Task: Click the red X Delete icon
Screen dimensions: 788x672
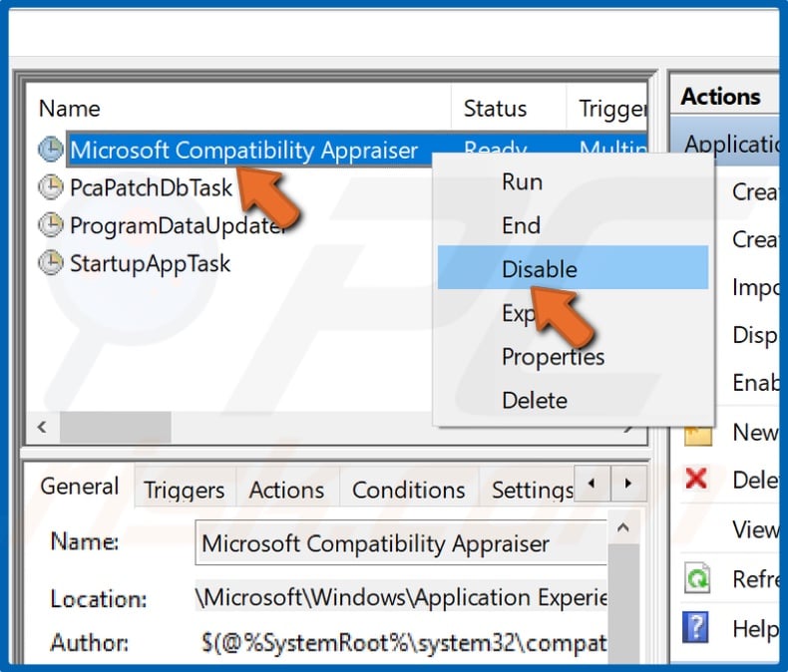Action: tap(696, 479)
